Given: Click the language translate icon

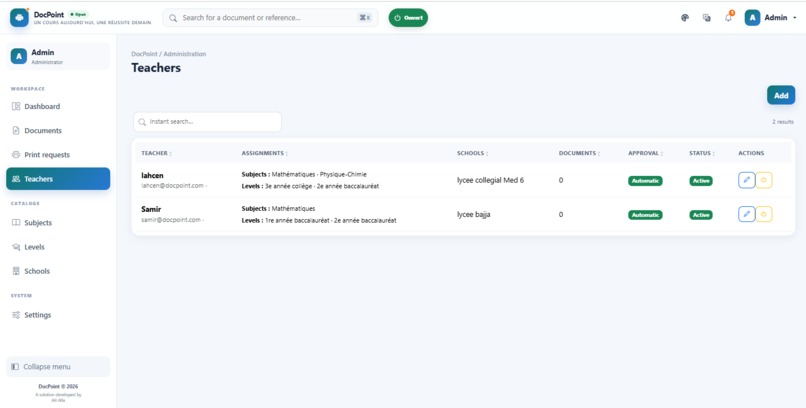Looking at the screenshot, I should (707, 17).
